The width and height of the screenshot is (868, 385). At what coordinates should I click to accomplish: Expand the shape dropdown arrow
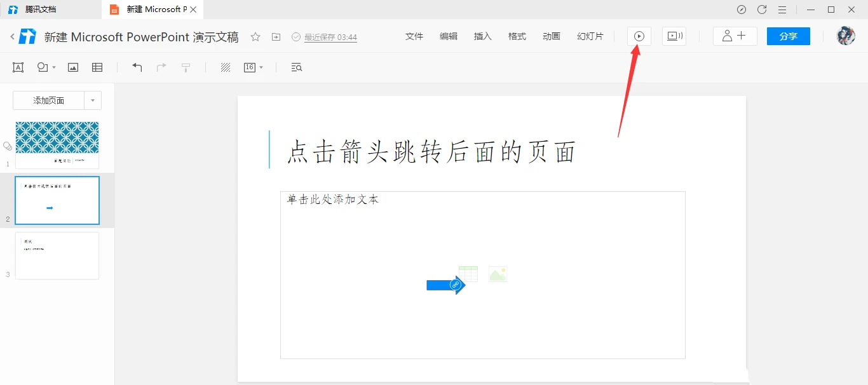(x=54, y=67)
